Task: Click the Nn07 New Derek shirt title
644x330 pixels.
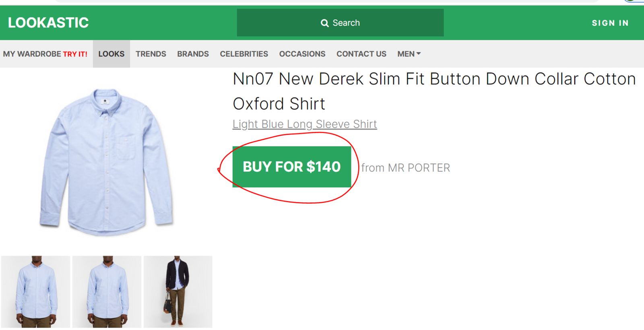Action: 434,91
